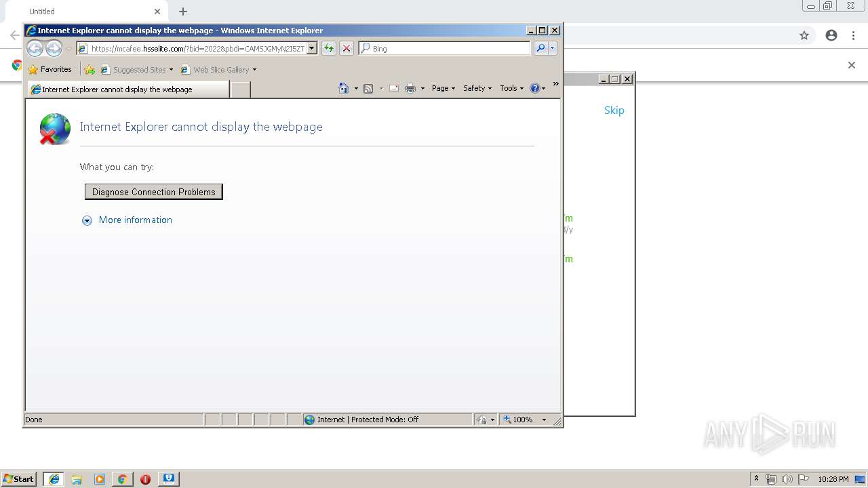Close the Untitled Chrome tab

pyautogui.click(x=157, y=12)
